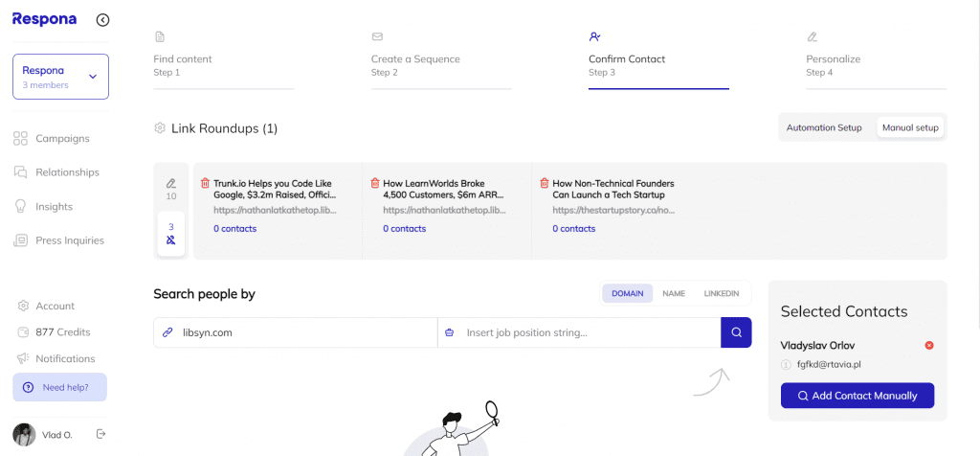
Task: Select the no-contact filter showing 3
Action: point(171,234)
